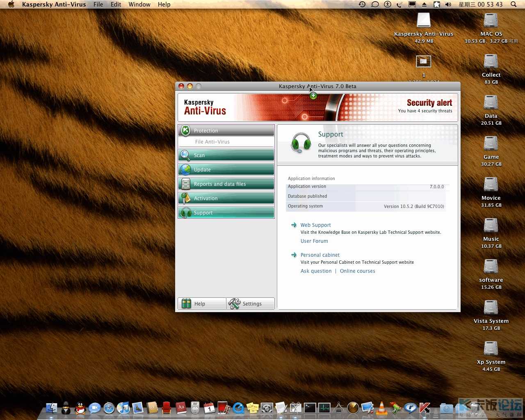Open Photo Booth in dock
This screenshot has height=420, width=525.
click(x=224, y=408)
